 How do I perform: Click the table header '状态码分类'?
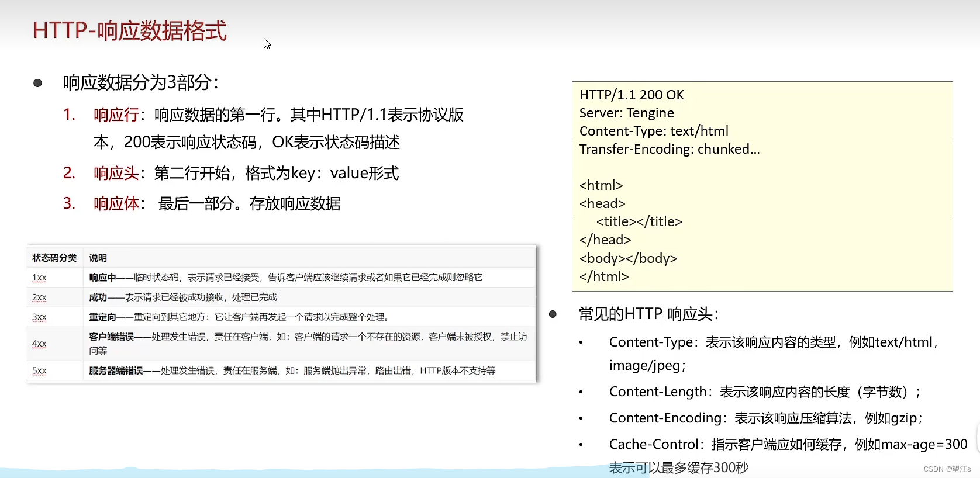coord(54,258)
